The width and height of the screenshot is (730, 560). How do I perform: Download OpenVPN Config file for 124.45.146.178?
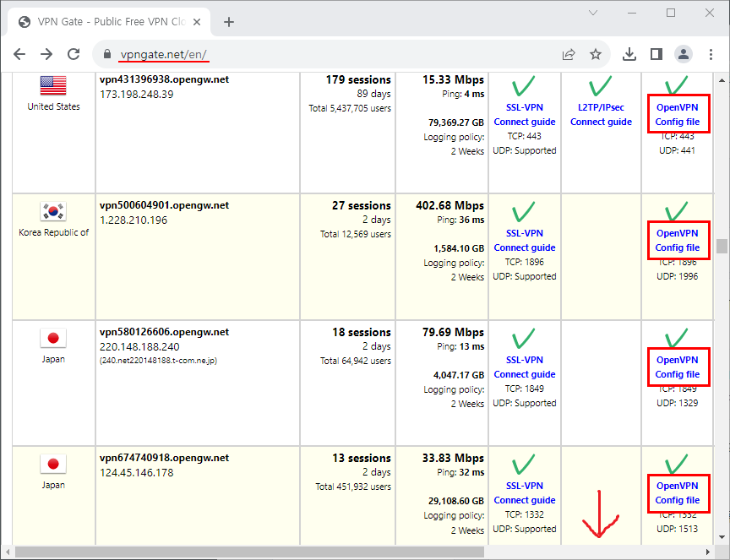pyautogui.click(x=678, y=492)
